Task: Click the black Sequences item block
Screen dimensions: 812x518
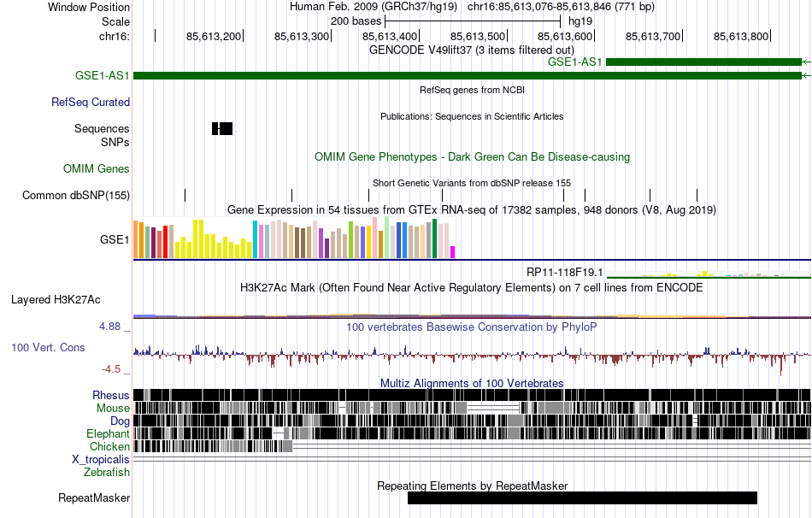Action: (222, 128)
